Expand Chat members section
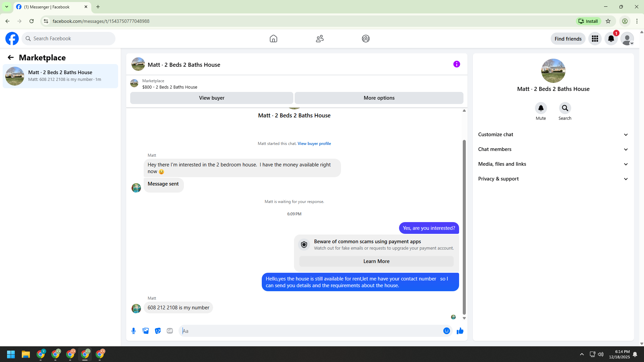The height and width of the screenshot is (362, 644). [553, 149]
